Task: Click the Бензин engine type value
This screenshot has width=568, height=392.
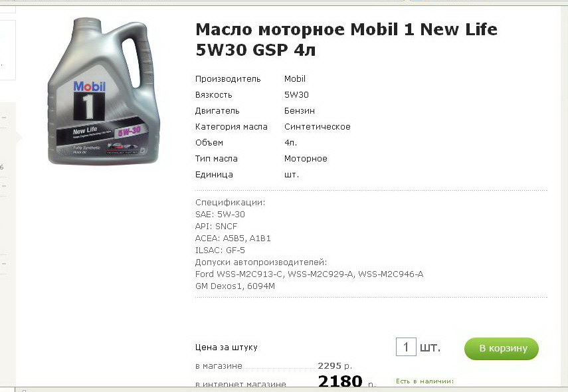Action: pyautogui.click(x=299, y=110)
